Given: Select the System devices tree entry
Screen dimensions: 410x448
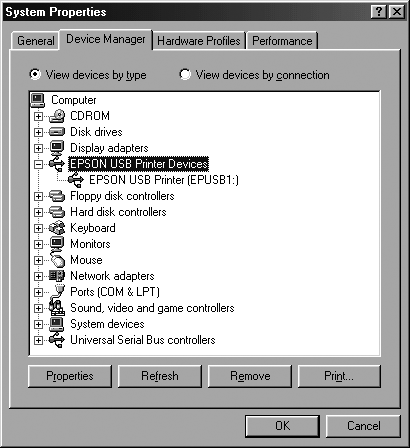Looking at the screenshot, I should click(107, 324).
